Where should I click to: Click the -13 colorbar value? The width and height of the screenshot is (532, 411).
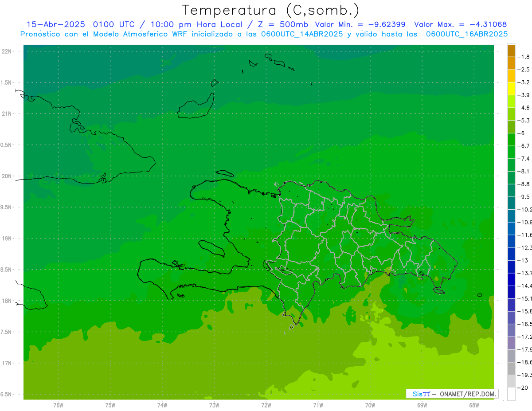pyautogui.click(x=524, y=260)
